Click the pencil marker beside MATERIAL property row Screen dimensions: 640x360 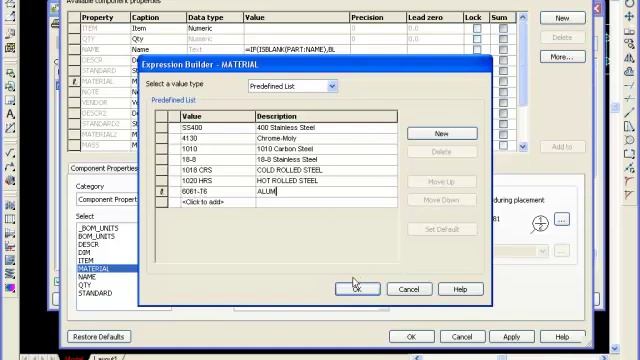pyautogui.click(x=74, y=82)
